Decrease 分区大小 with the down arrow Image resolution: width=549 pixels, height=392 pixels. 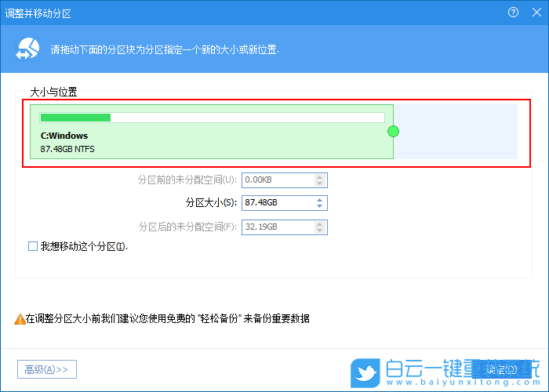(x=319, y=207)
